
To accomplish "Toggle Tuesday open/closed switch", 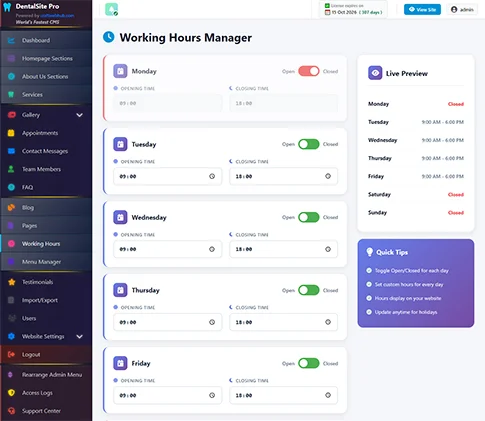I will coord(309,144).
